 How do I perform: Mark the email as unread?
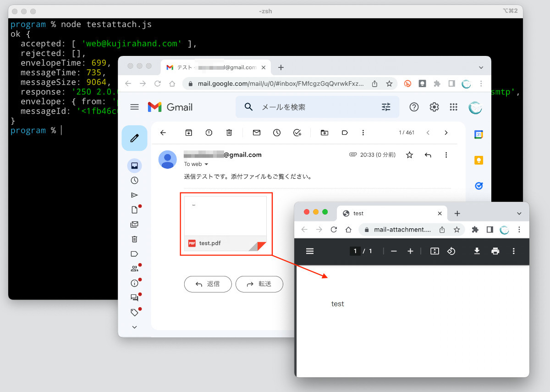click(x=257, y=133)
